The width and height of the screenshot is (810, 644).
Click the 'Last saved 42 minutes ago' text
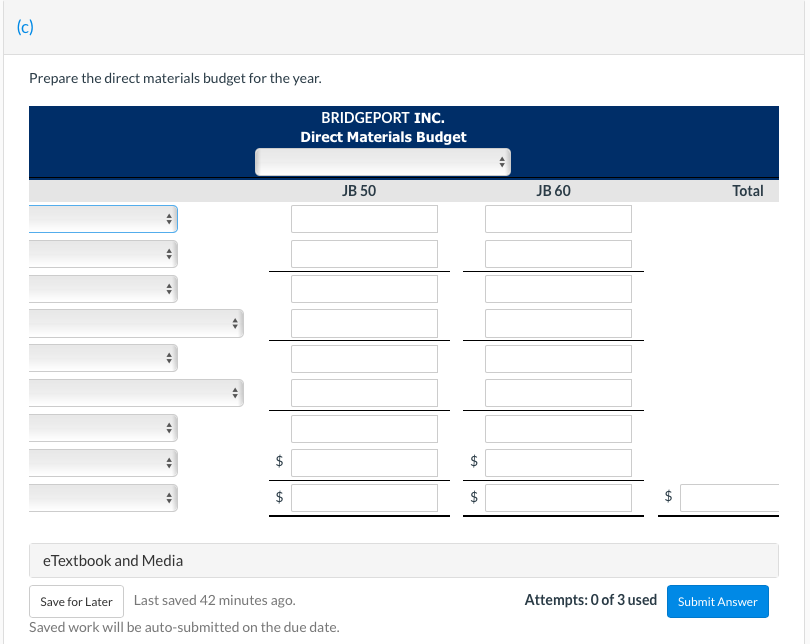tap(214, 600)
